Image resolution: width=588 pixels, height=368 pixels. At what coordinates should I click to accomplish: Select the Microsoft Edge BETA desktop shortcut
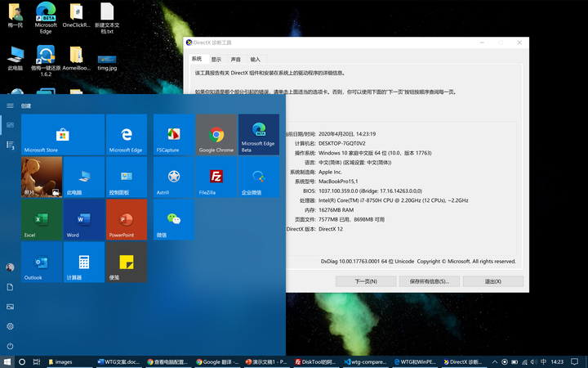[x=46, y=18]
